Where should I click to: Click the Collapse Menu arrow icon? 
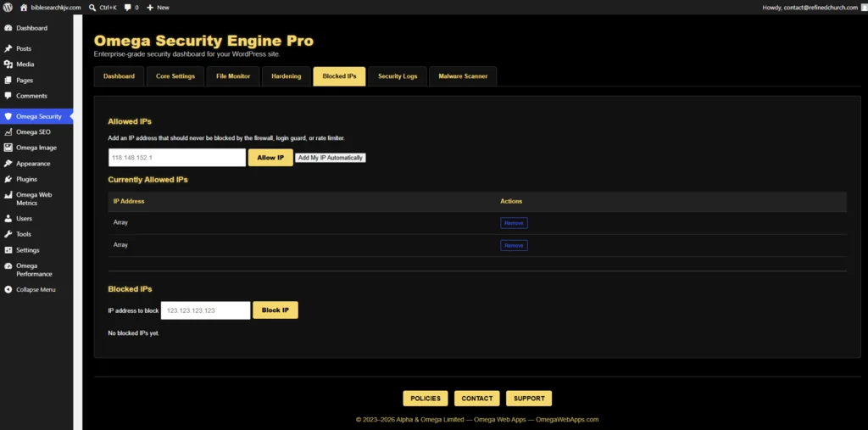[x=8, y=289]
